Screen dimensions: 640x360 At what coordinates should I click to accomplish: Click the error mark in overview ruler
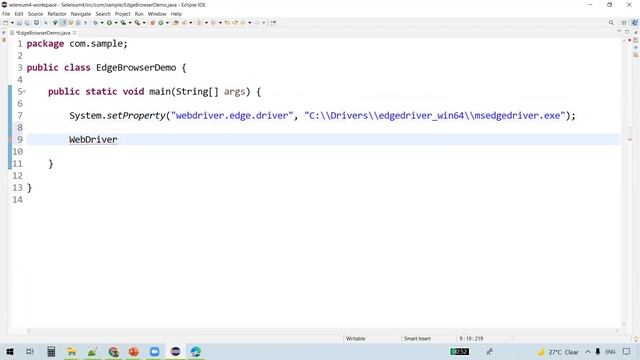(x=630, y=140)
